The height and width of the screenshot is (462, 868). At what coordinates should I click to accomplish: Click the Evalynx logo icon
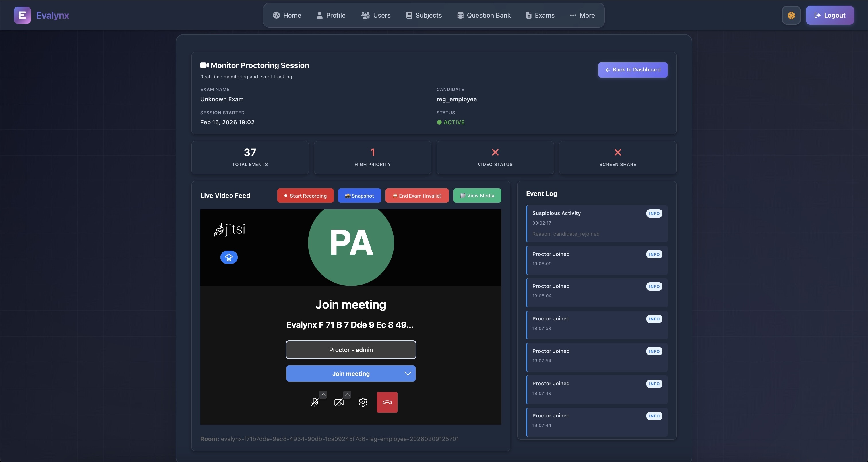pos(22,15)
